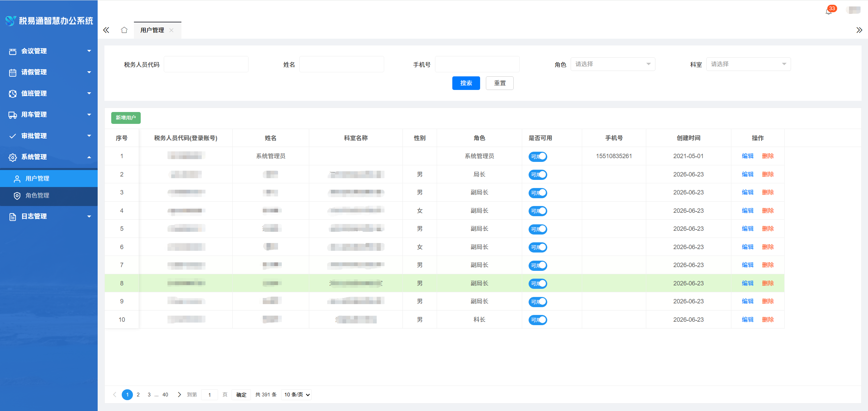Viewport: 868px width, 411px height.
Task: Toggle availability switch for row 3
Action: point(538,193)
